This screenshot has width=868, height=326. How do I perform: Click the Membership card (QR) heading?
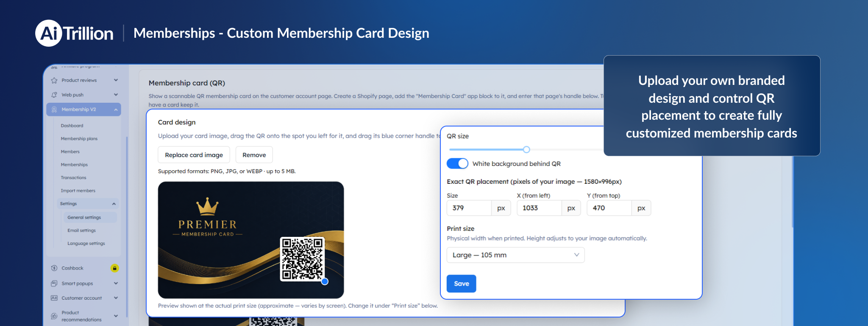pos(187,83)
